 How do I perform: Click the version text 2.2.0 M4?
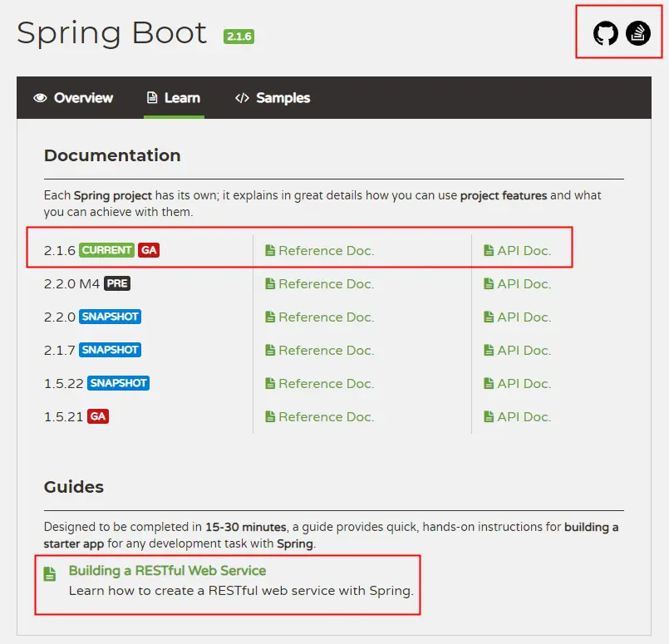(71, 283)
